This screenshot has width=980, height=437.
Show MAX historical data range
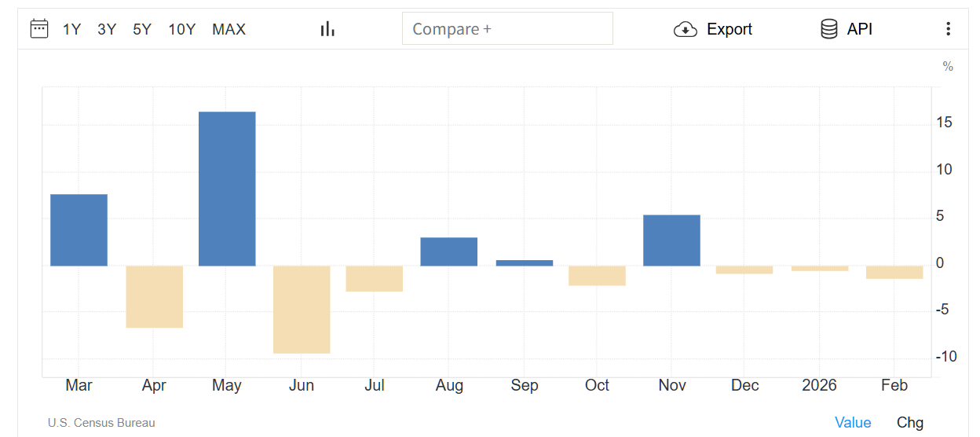229,30
